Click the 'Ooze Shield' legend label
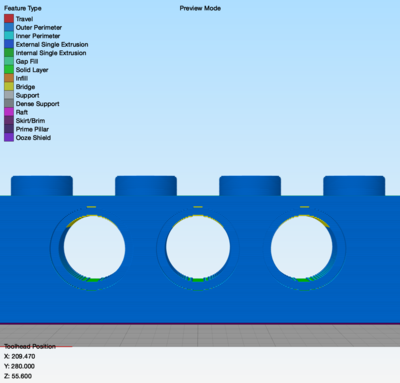This screenshot has height=383, width=400. tap(33, 138)
